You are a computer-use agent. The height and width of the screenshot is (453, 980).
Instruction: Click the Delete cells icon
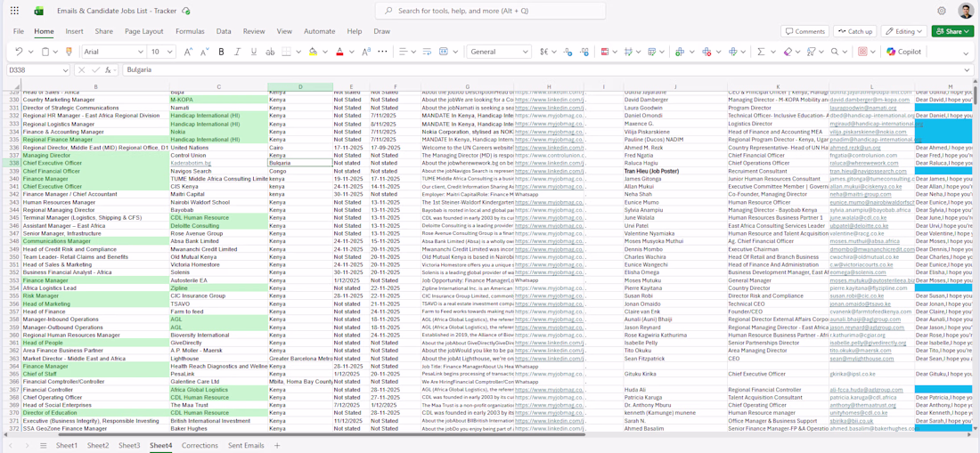pos(706,52)
